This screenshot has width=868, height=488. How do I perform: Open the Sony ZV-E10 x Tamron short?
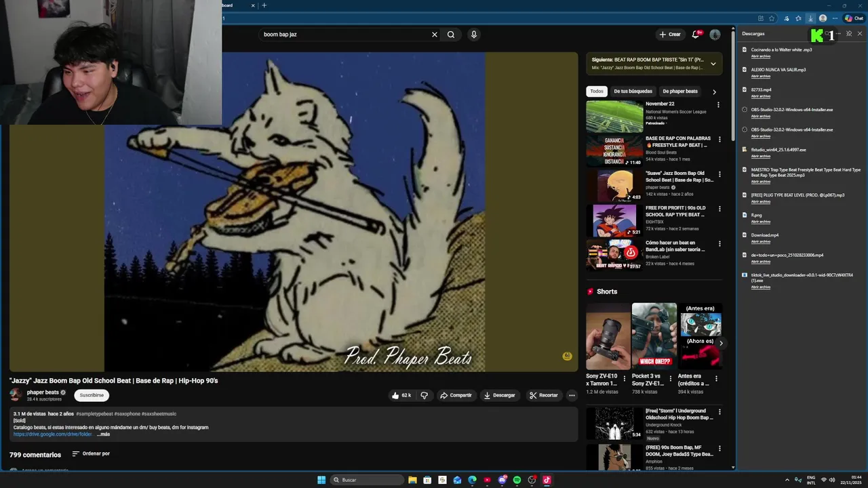(x=608, y=336)
